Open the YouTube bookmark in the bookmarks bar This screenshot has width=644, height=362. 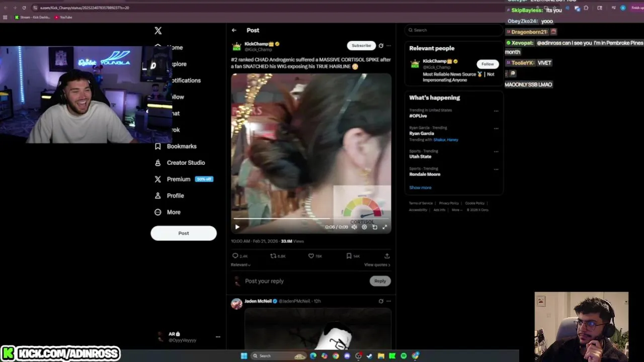pos(63,18)
